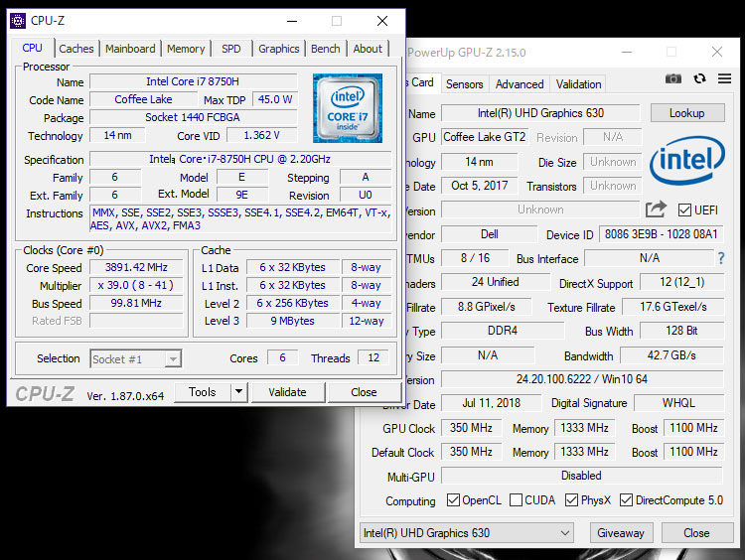This screenshot has height=560, width=745.
Task: Click the Close button in CPU-Z
Action: 364,392
